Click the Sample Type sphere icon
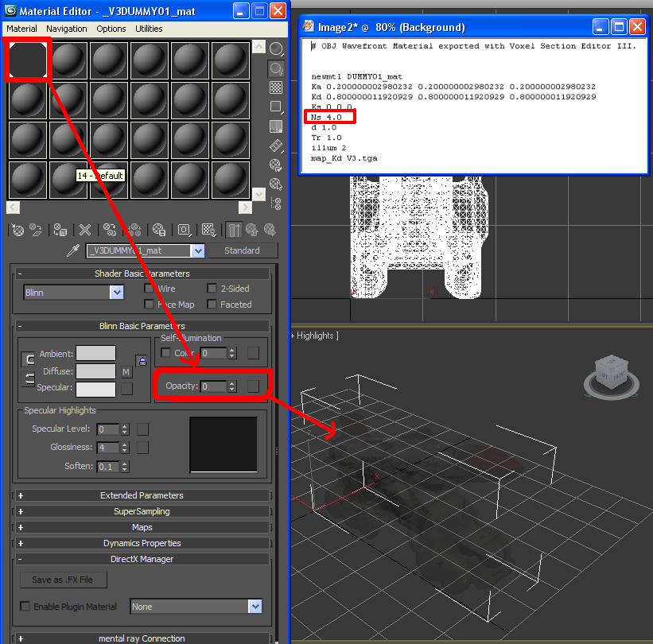The height and width of the screenshot is (644, 653). 276,49
